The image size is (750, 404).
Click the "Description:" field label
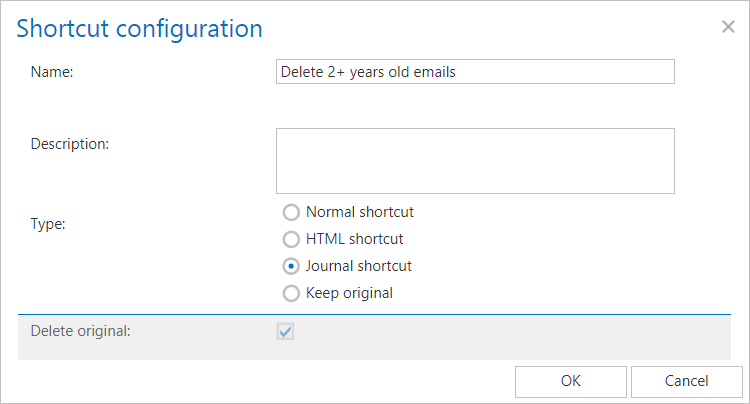click(x=69, y=143)
